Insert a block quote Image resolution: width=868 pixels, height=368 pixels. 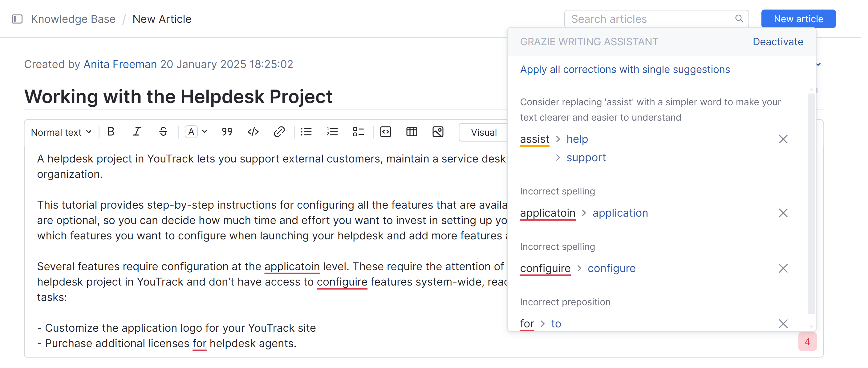coord(227,132)
